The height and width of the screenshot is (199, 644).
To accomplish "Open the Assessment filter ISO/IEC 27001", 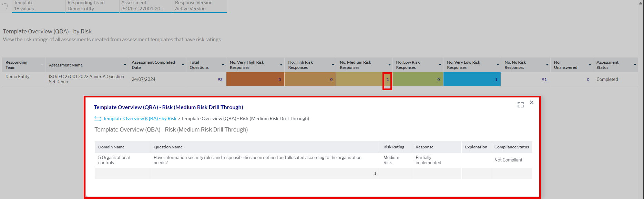I will coord(146,6).
